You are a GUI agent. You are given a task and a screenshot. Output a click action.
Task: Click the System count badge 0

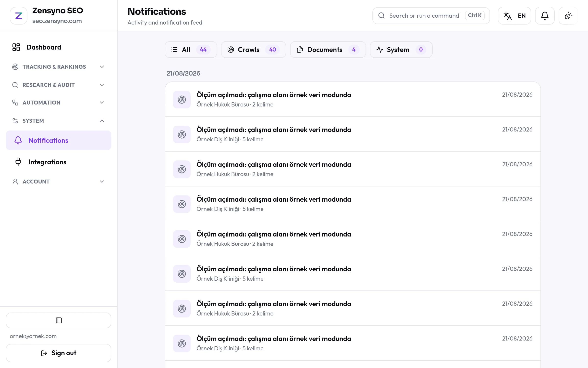tap(421, 50)
